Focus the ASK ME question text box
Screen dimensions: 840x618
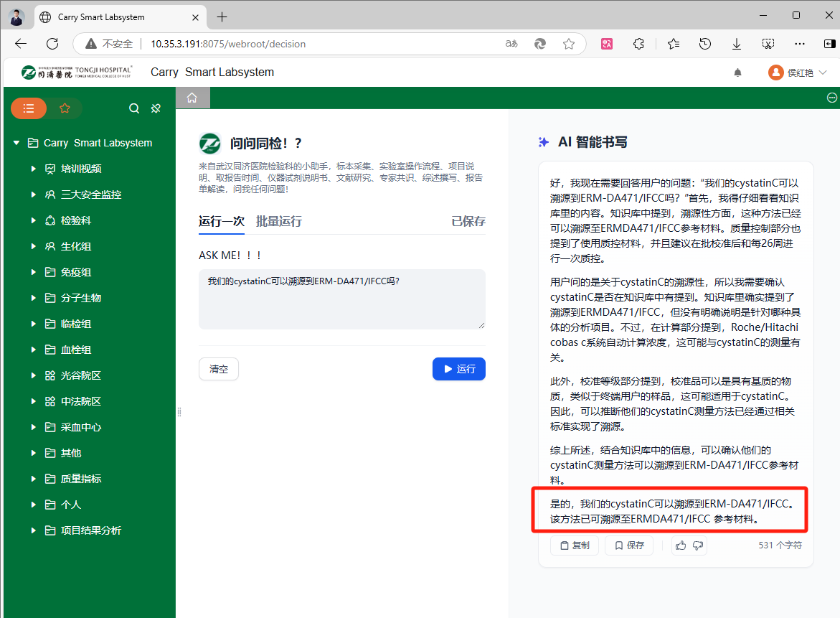pos(341,299)
